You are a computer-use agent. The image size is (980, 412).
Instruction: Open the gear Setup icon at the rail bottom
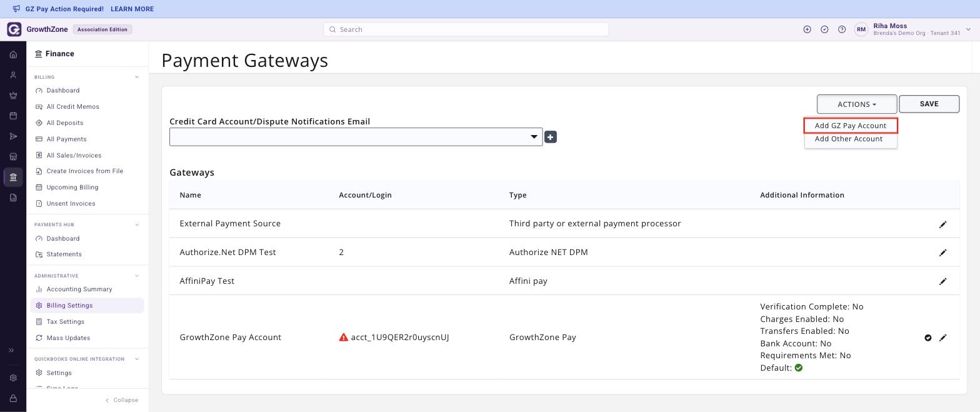click(x=13, y=378)
